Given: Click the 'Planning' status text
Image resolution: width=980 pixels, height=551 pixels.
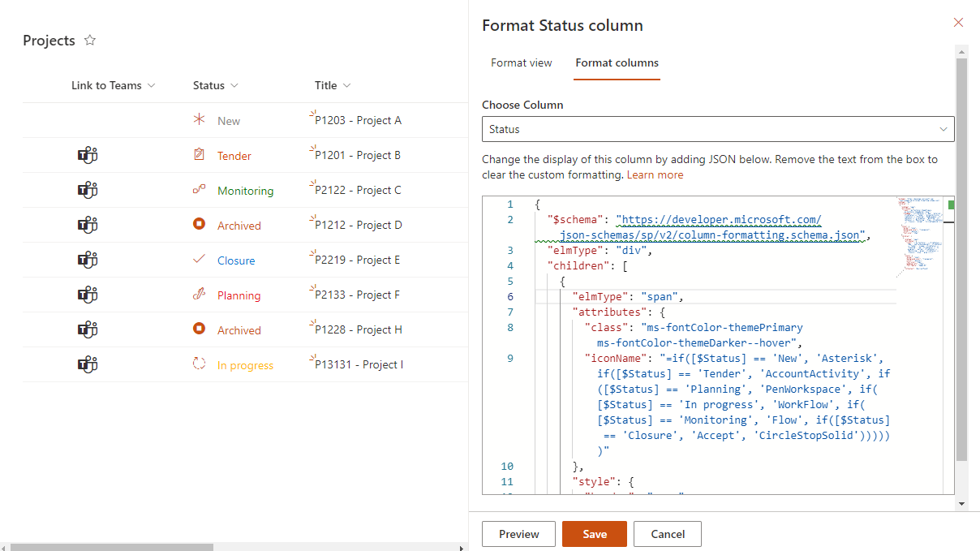Looking at the screenshot, I should (x=239, y=295).
